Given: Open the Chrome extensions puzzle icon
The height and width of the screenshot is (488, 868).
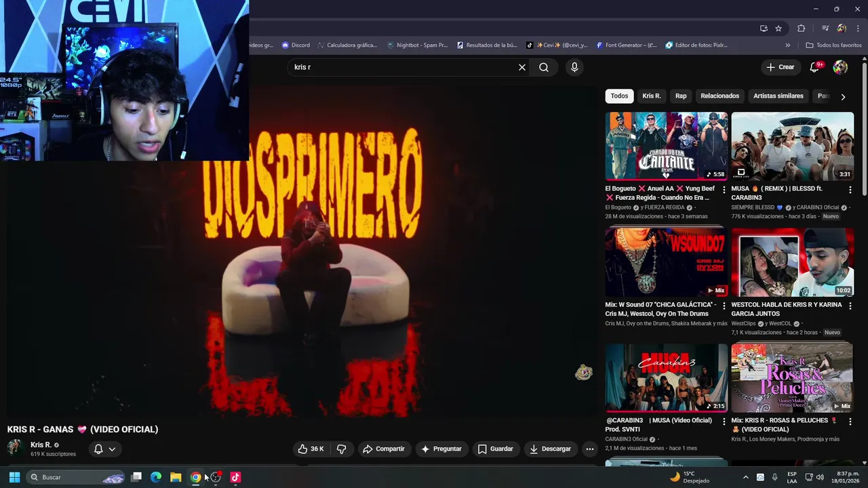Looking at the screenshot, I should (x=801, y=28).
